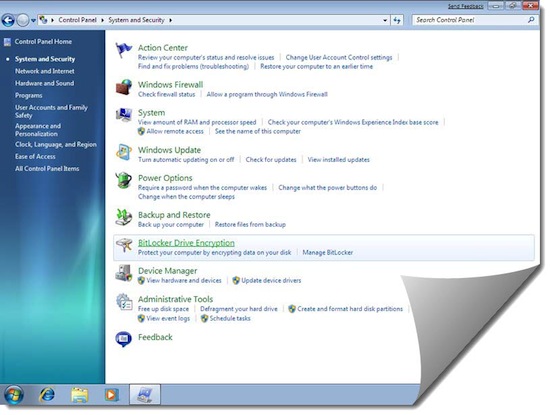The height and width of the screenshot is (415, 550).
Task: Click Change what the power buttons do
Action: (x=328, y=188)
